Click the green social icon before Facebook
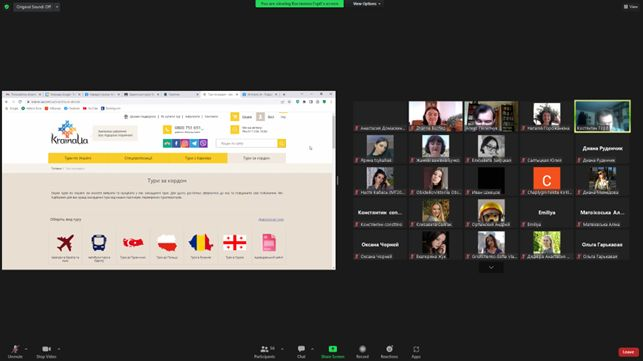Viewport: 643px width, 361px height. 167,143
